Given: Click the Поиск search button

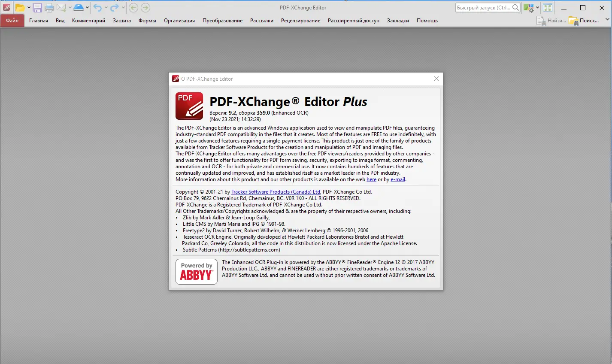Looking at the screenshot, I should [584, 21].
